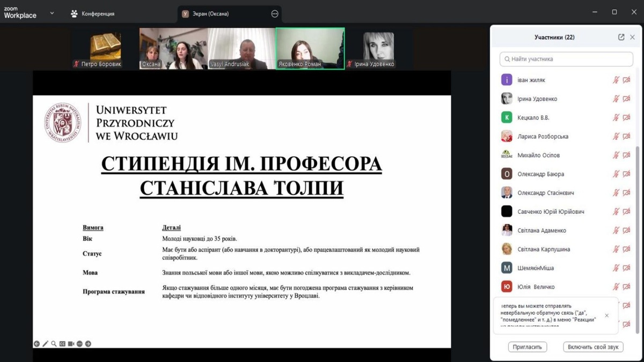Click the previous slide arrow in the slide toolbar
The width and height of the screenshot is (644, 362).
(x=36, y=344)
